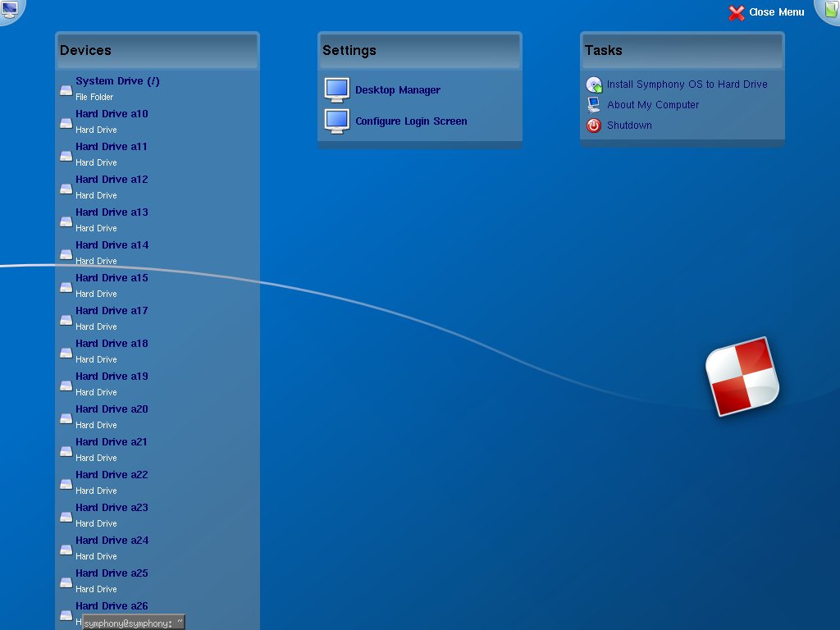Screen dimensions: 840x630
Task: Click the drive icon beside Hard Drive a23
Action: click(66, 517)
